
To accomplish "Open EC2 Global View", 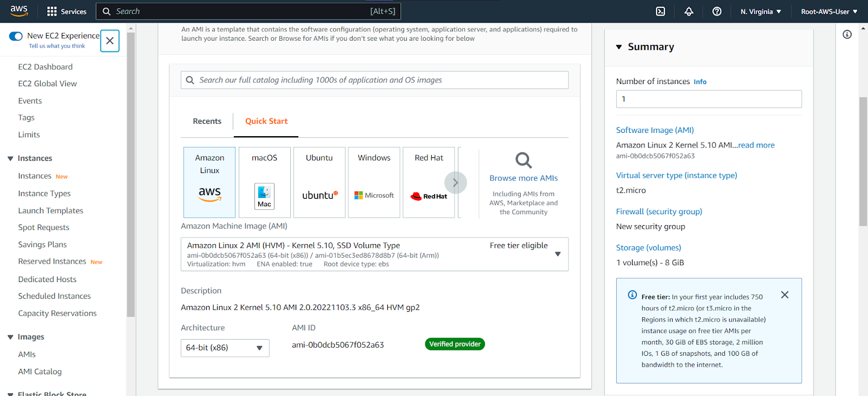I will pos(47,84).
